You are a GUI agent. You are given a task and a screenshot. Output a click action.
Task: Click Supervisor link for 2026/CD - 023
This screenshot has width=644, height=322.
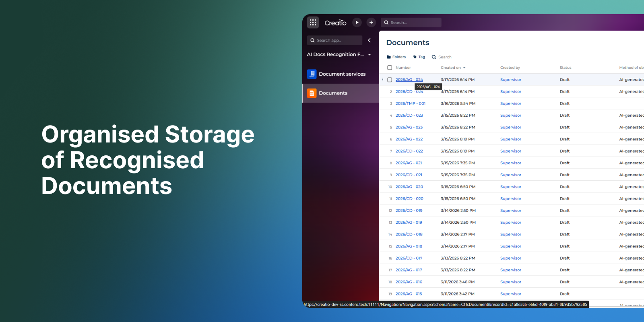pyautogui.click(x=510, y=116)
